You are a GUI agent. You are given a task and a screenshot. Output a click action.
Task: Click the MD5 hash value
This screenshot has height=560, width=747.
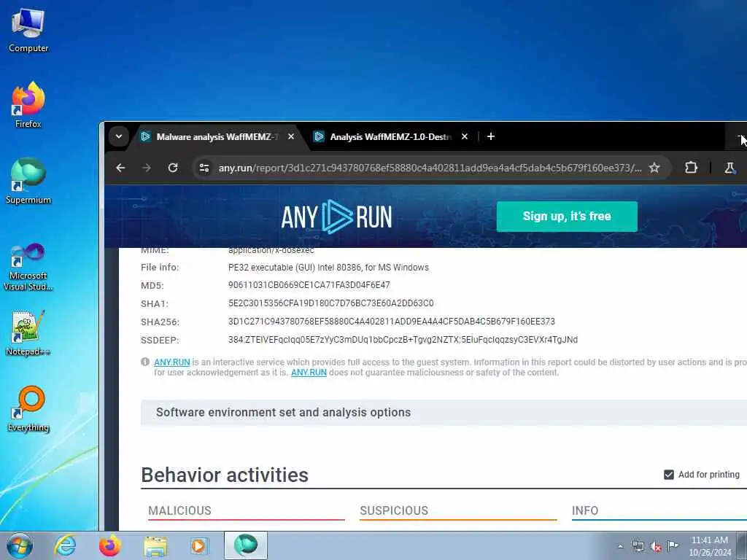click(x=309, y=285)
